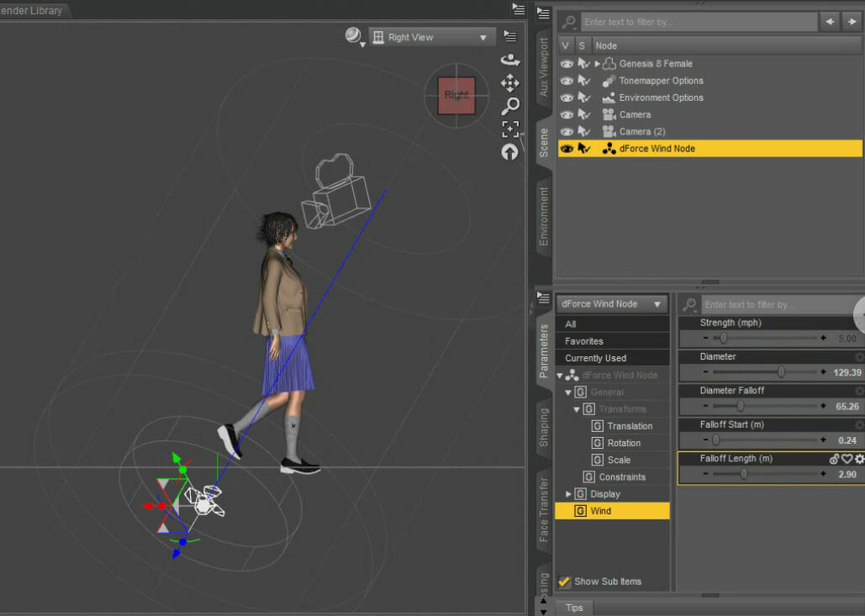Hide Camera (2) using its eye icon
865x616 pixels.
point(567,132)
